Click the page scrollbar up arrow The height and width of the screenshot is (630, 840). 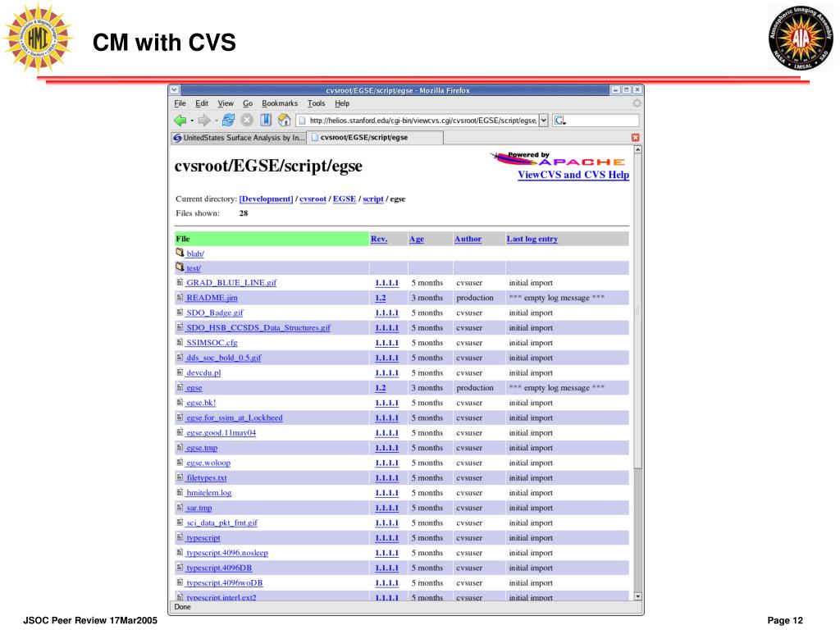pyautogui.click(x=637, y=150)
